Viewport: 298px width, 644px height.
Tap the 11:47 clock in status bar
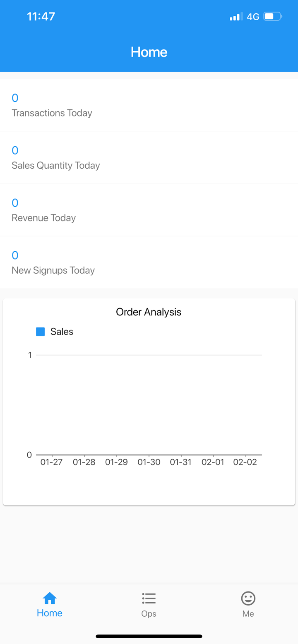[41, 17]
